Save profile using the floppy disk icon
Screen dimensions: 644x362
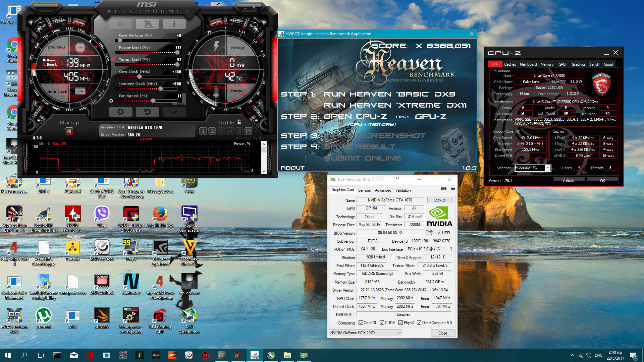pyautogui.click(x=248, y=131)
